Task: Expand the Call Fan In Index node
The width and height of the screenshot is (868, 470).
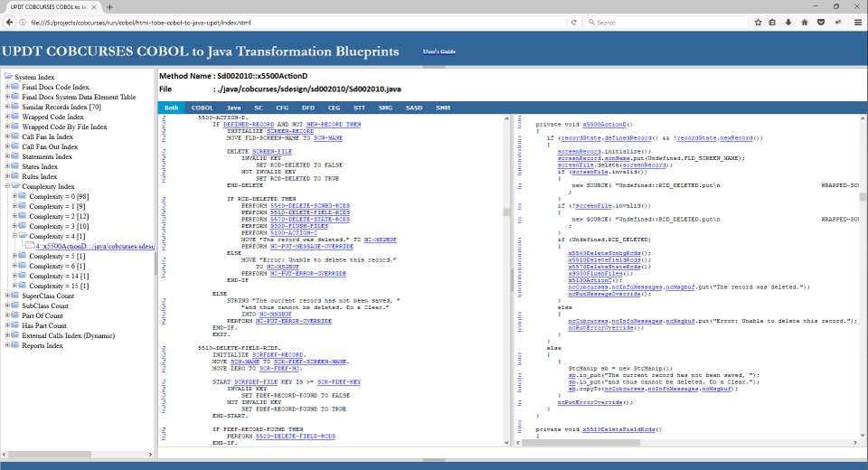Action: pyautogui.click(x=7, y=136)
